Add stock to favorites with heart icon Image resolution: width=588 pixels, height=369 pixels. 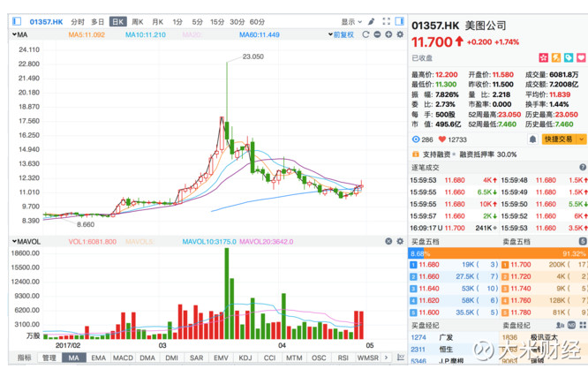pos(581,57)
